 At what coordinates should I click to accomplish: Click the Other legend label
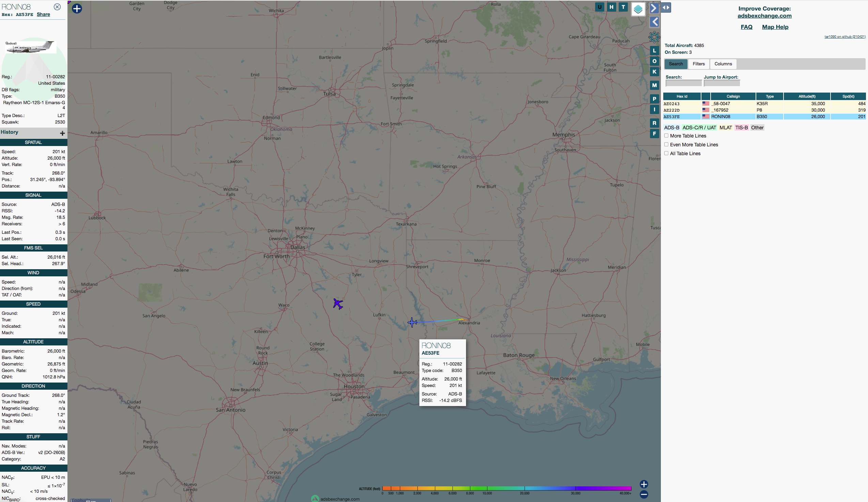point(757,128)
